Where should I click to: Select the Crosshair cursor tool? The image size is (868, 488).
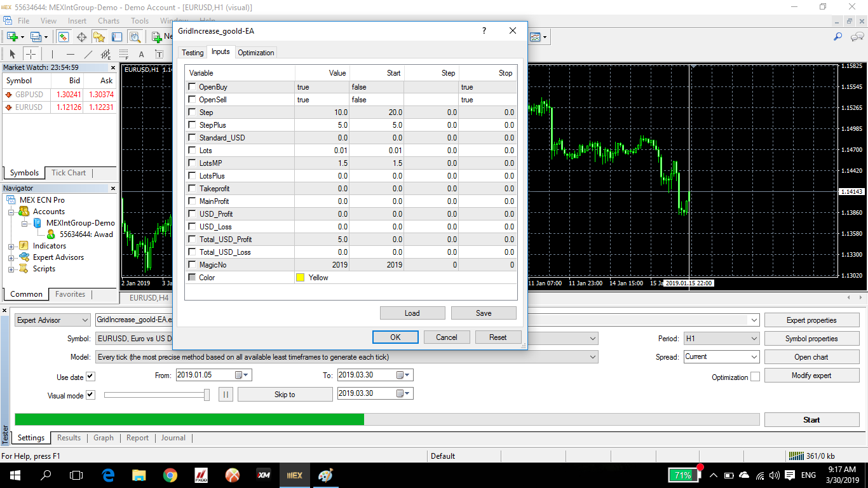(31, 54)
